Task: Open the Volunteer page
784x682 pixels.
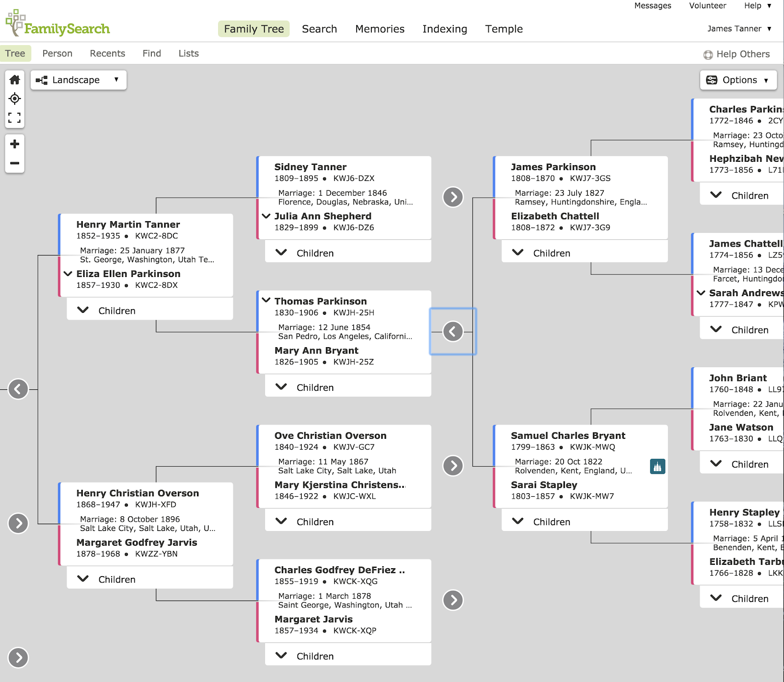Action: (707, 6)
